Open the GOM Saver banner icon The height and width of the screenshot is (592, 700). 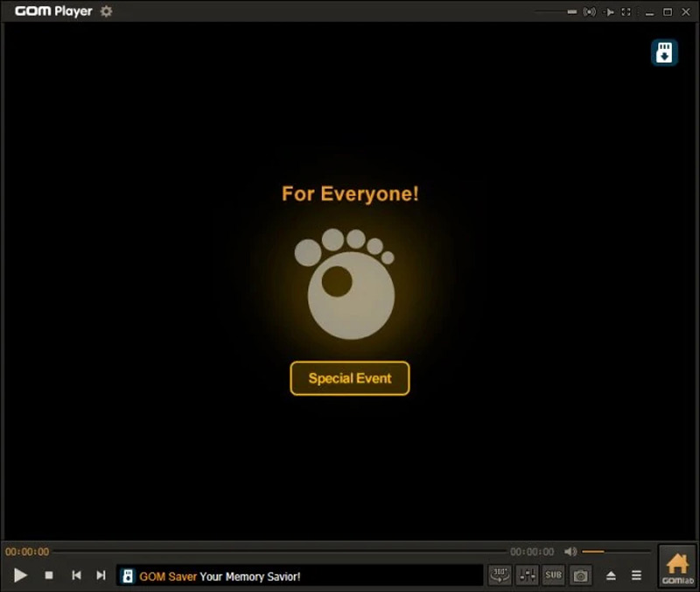[129, 576]
